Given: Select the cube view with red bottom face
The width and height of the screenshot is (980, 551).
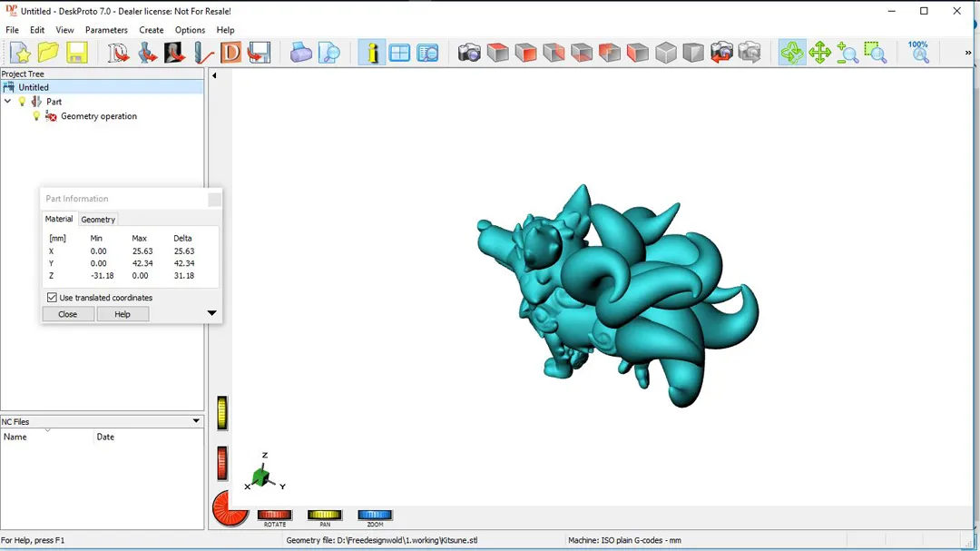Looking at the screenshot, I should (x=582, y=53).
